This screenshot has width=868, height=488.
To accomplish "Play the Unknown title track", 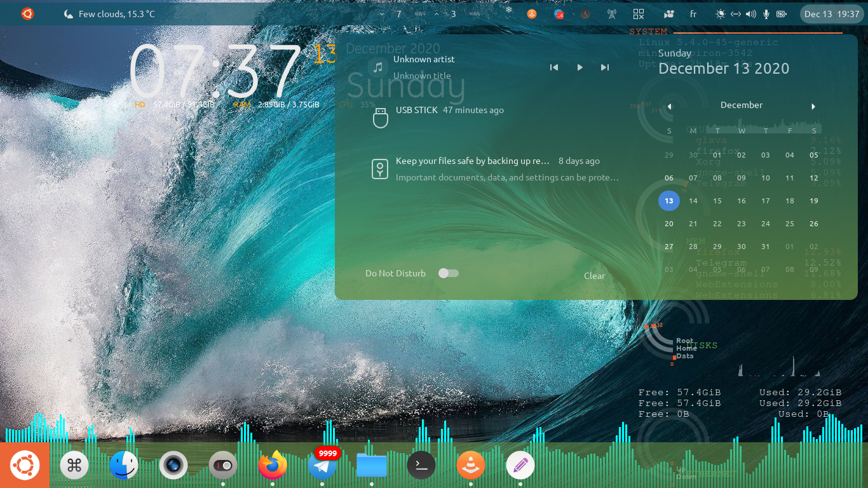I will (580, 67).
